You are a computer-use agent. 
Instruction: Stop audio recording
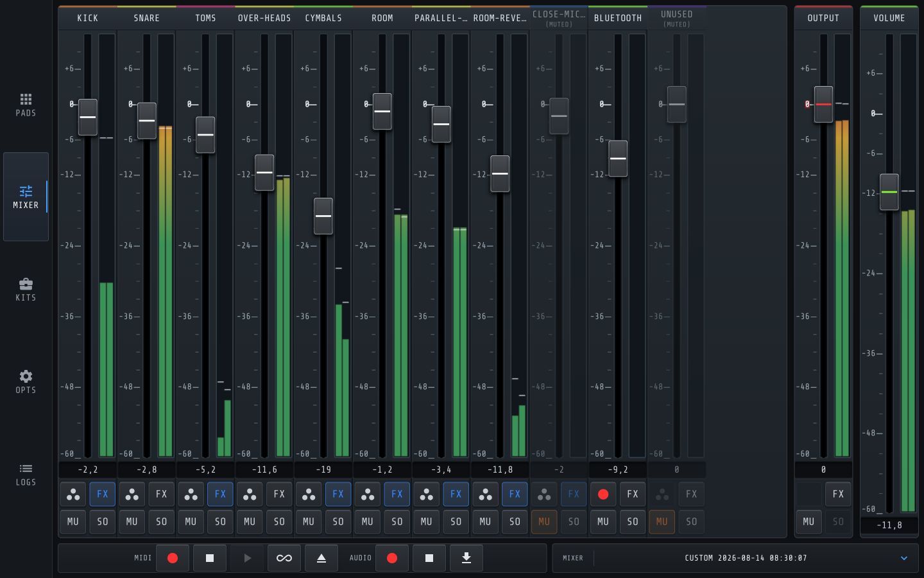[429, 558]
